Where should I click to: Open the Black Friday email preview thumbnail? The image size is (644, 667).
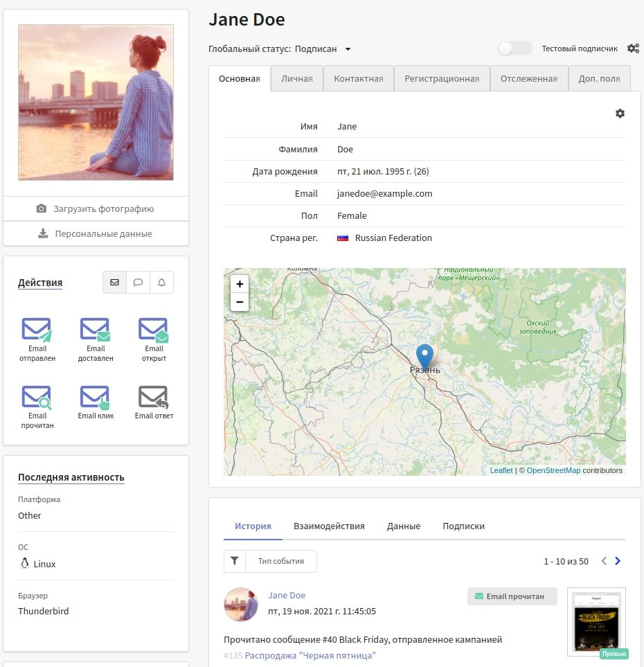pyautogui.click(x=596, y=622)
